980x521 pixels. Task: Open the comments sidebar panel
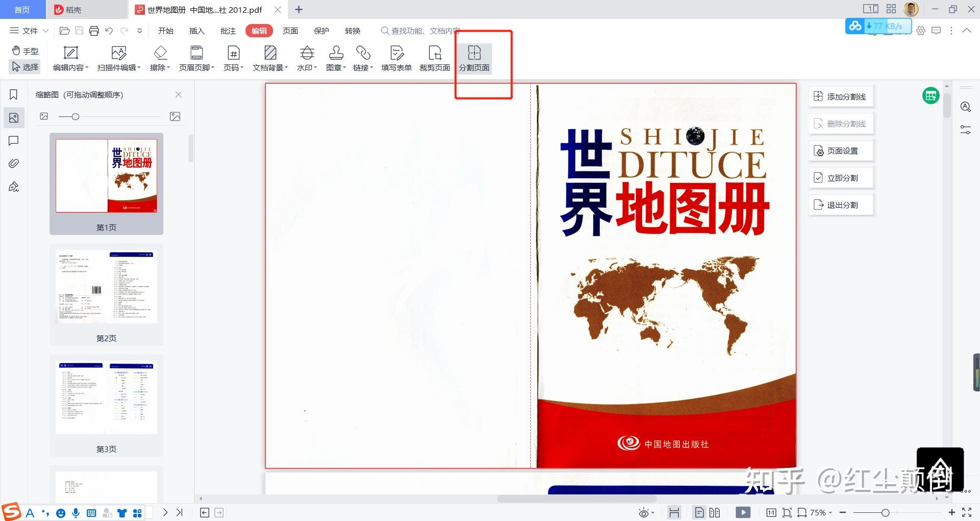coord(14,140)
